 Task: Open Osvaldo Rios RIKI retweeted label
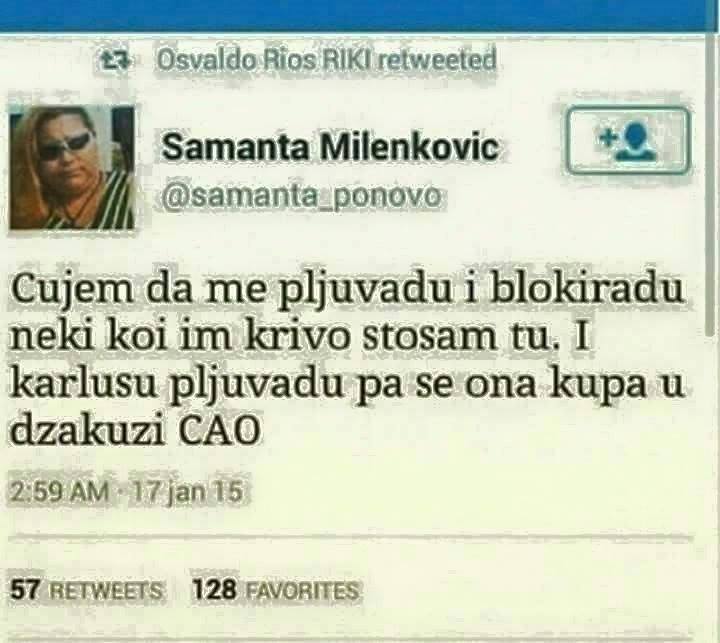pyautogui.click(x=326, y=60)
